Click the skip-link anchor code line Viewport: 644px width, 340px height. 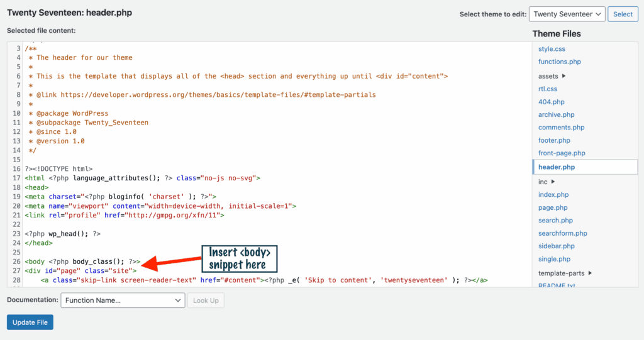264,280
